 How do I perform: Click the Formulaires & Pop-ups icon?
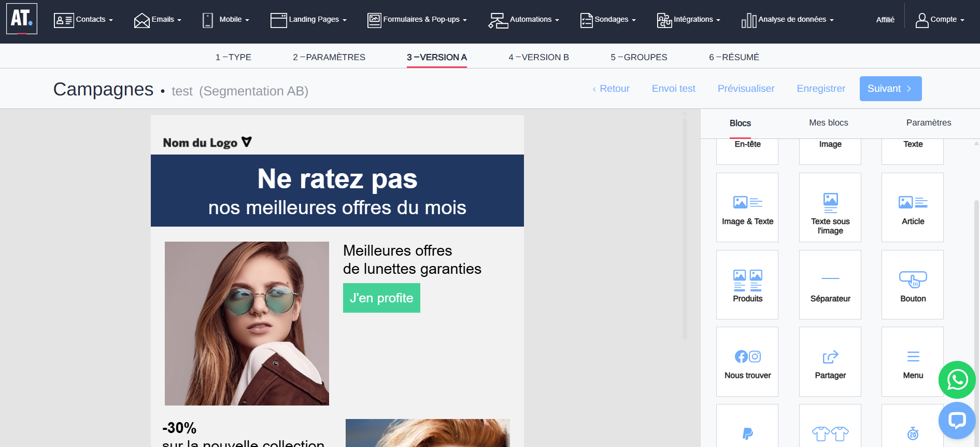[374, 20]
